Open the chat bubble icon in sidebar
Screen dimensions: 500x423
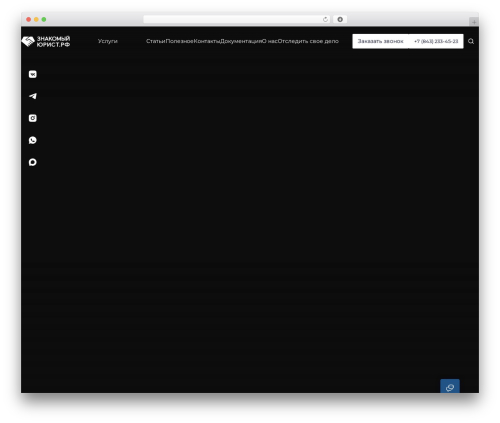(x=33, y=162)
